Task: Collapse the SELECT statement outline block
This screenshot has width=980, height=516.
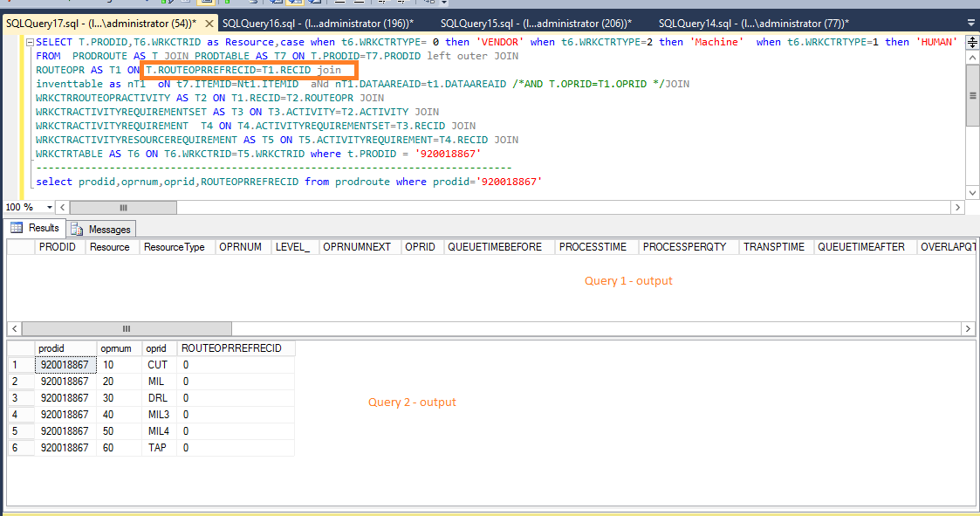Action: click(x=30, y=43)
